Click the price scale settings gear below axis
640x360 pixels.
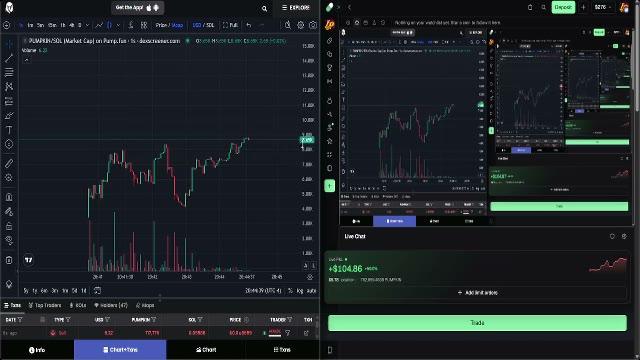click(x=310, y=277)
